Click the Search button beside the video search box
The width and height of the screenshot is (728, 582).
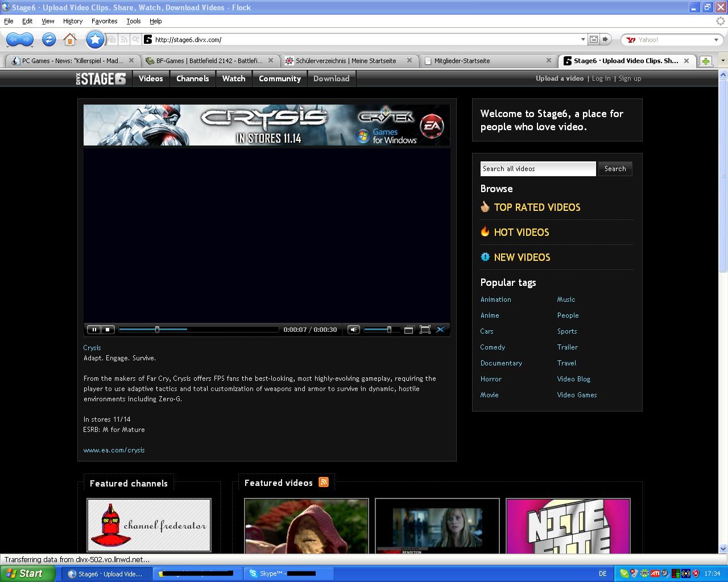tap(615, 169)
